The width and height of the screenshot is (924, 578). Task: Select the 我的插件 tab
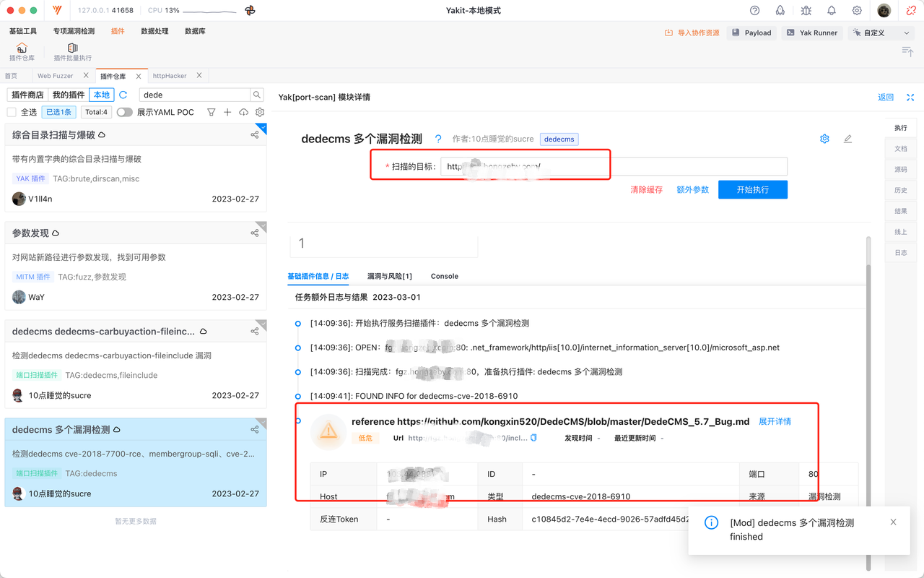tap(69, 95)
